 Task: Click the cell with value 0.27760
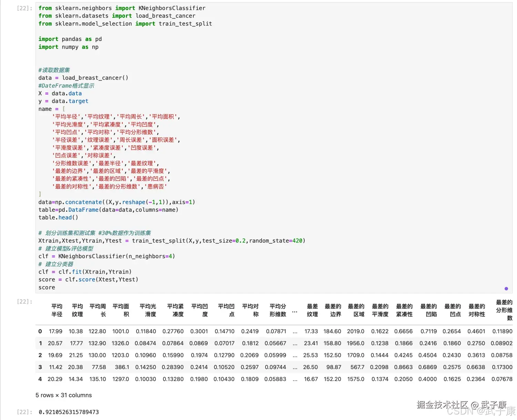(x=173, y=331)
